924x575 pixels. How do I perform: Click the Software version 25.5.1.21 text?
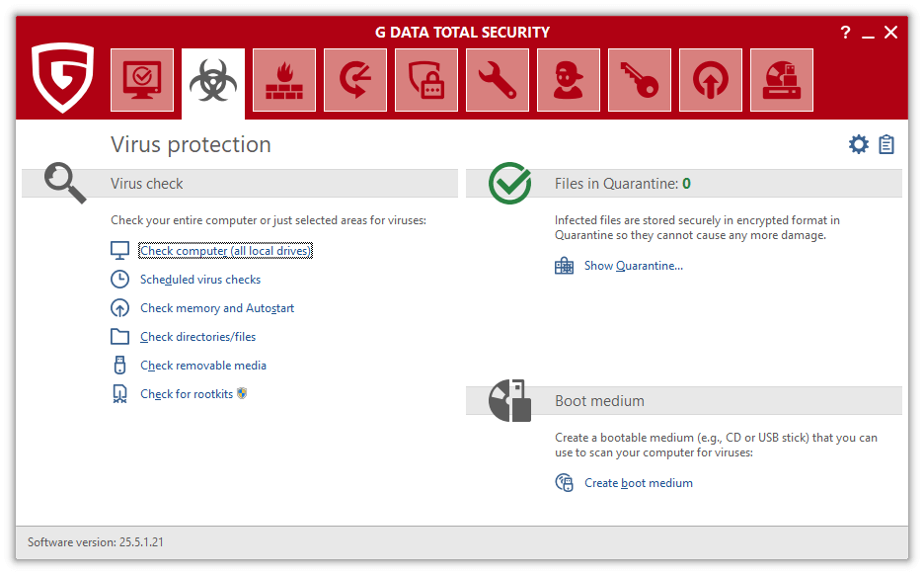click(x=96, y=542)
